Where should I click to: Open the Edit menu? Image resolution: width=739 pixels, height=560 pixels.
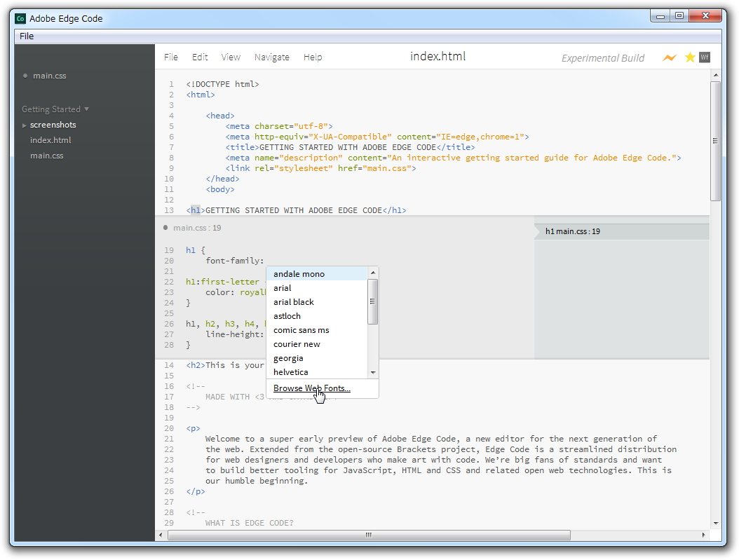199,57
